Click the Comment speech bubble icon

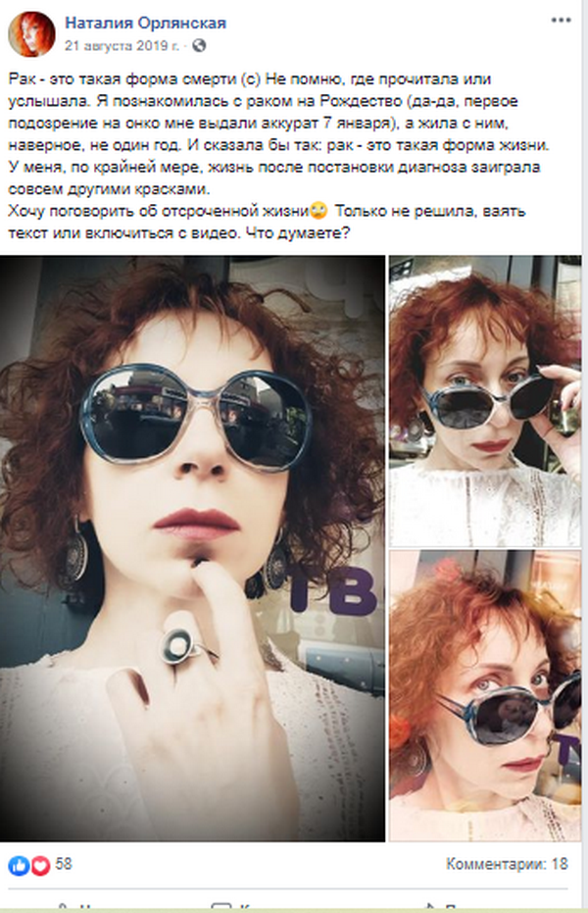(x=221, y=907)
